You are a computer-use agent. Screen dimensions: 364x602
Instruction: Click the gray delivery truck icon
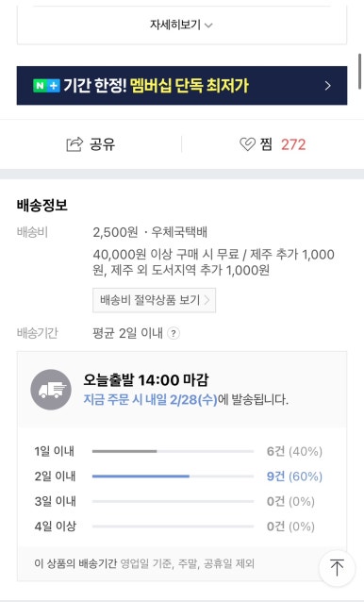[x=51, y=390]
